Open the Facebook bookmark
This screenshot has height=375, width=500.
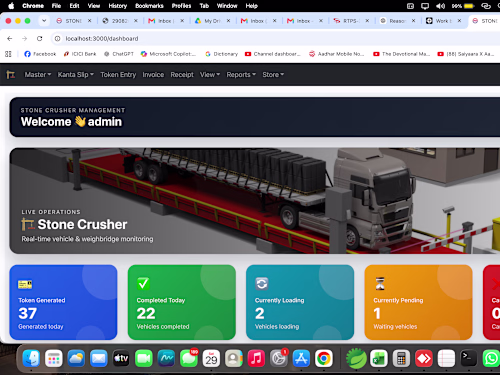(40, 54)
